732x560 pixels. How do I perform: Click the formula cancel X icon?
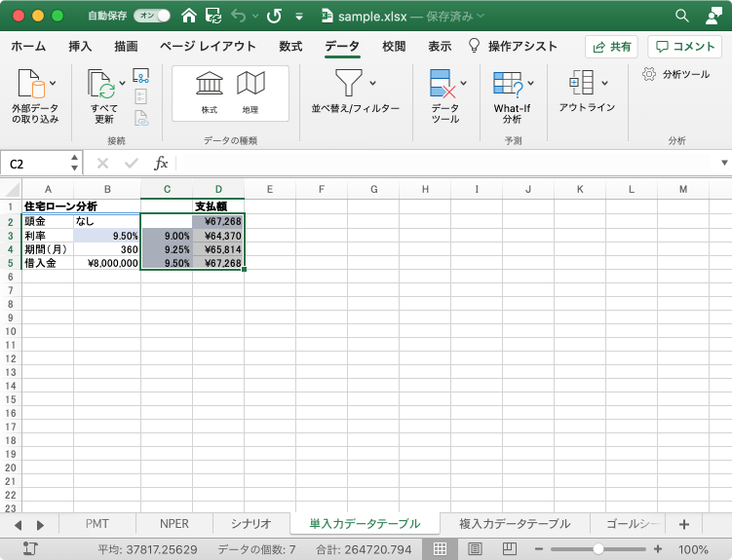102,164
